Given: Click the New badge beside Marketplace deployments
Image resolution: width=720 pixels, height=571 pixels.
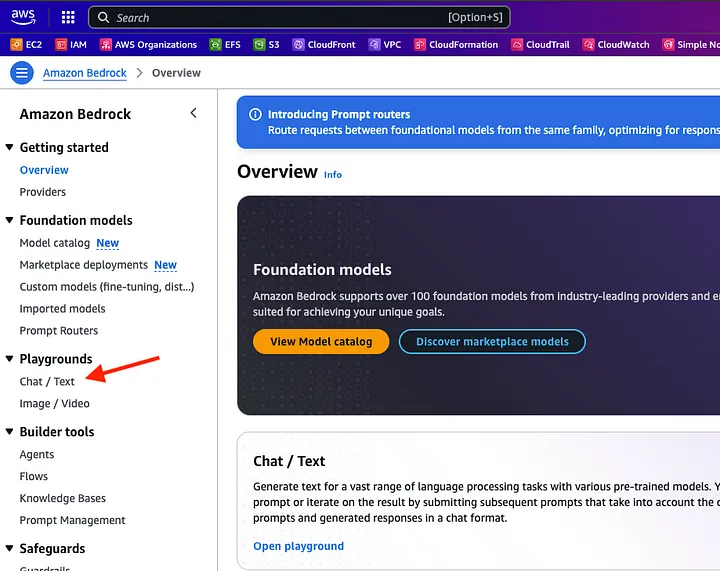Looking at the screenshot, I should (165, 265).
